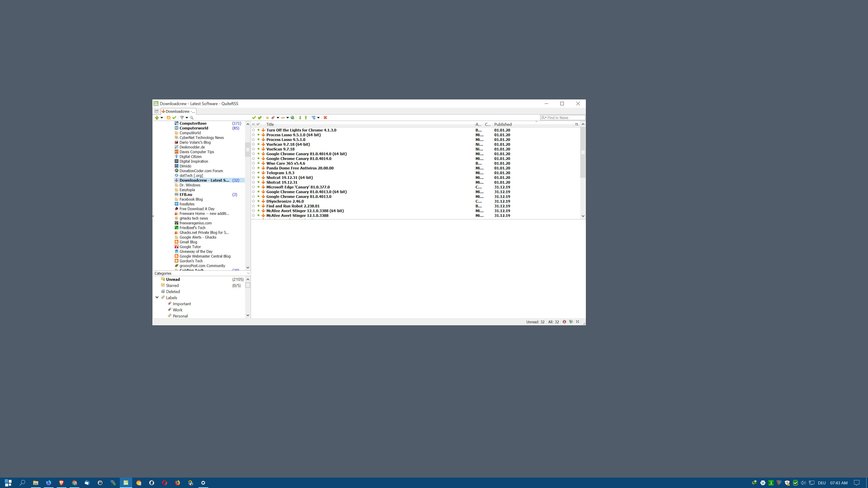Open the Add feed dropdown arrow
This screenshot has width=868, height=488.
click(x=162, y=117)
